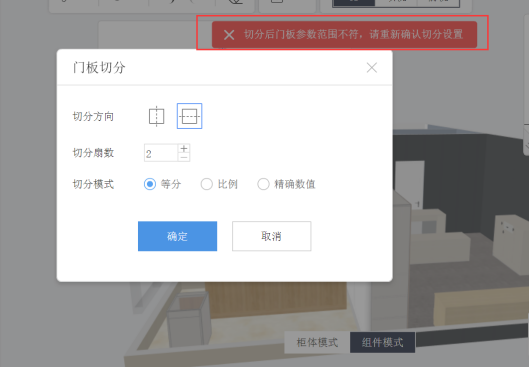
Task: Switch to 柜体模式 tab
Action: tap(317, 342)
